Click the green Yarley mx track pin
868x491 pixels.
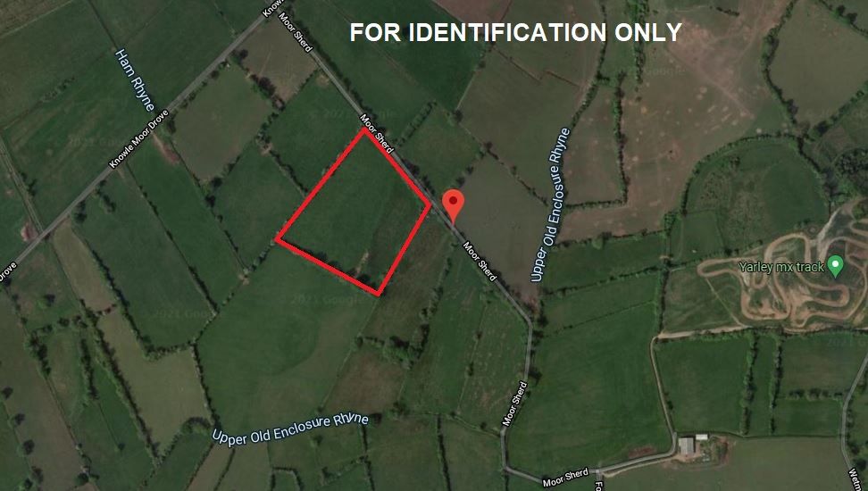pyautogui.click(x=835, y=266)
